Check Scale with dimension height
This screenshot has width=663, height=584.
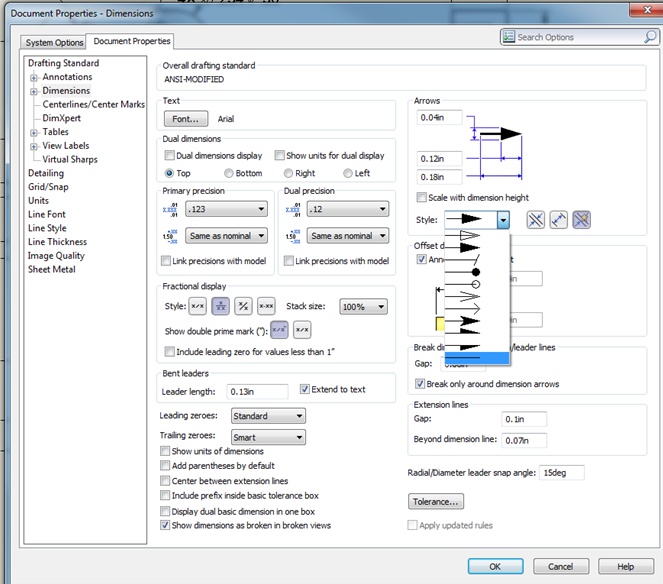coord(421,197)
